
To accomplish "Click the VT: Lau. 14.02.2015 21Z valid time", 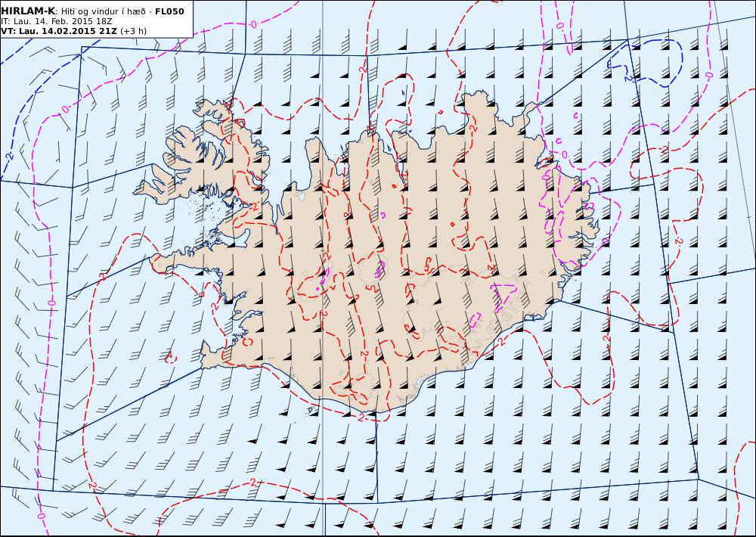I will (x=59, y=31).
